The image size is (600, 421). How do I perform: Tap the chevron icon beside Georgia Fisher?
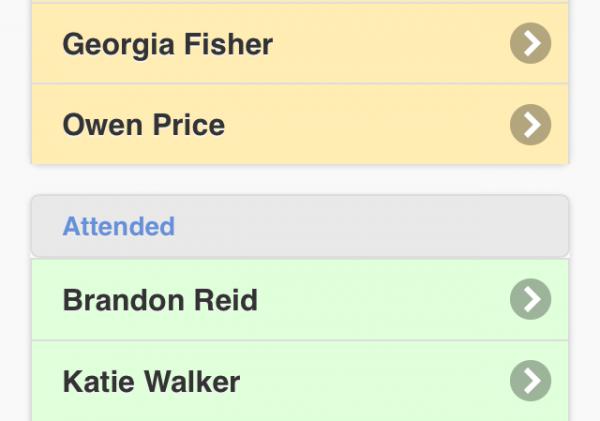click(530, 43)
